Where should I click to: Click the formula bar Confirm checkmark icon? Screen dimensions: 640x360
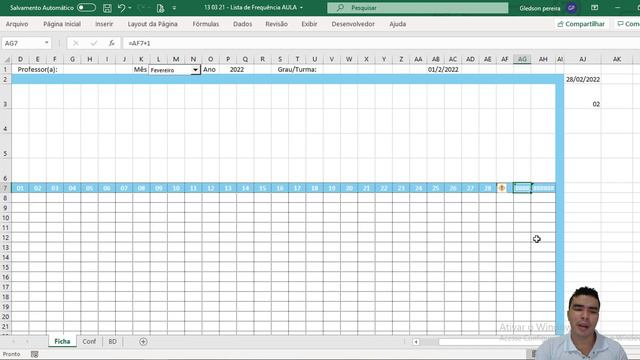[x=94, y=43]
